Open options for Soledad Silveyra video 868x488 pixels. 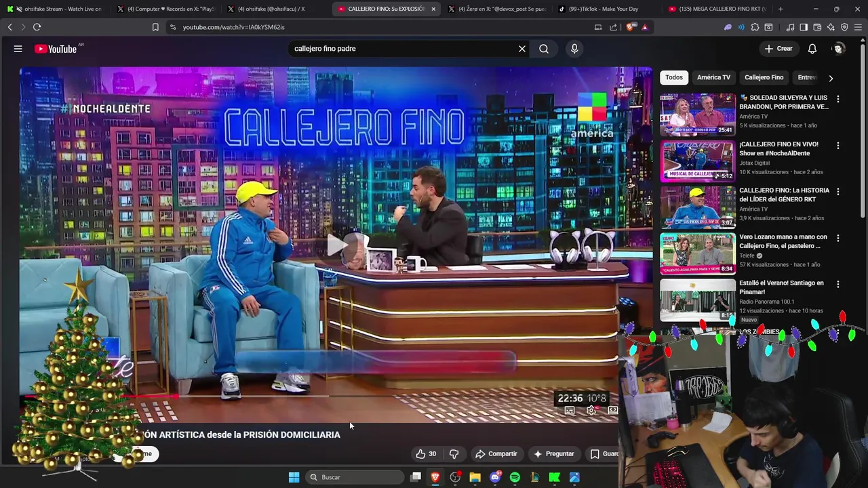pos(838,99)
